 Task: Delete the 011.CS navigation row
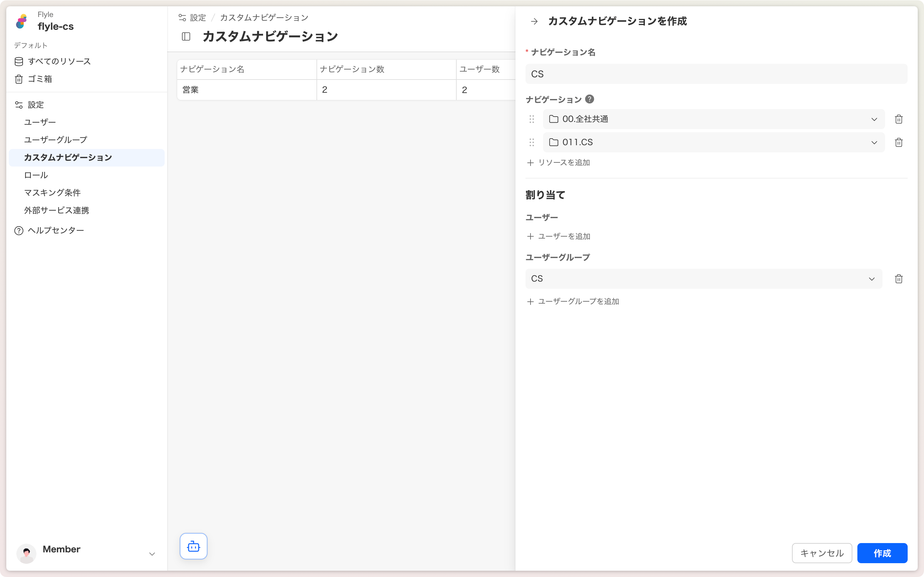point(899,142)
